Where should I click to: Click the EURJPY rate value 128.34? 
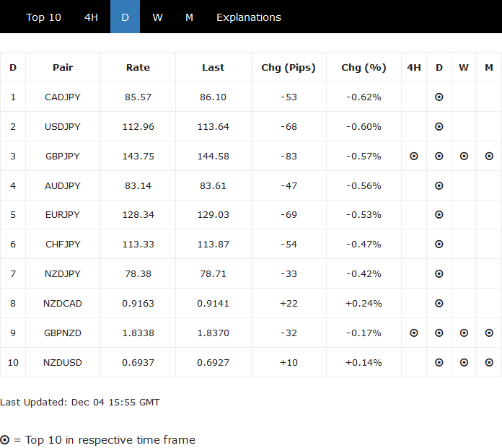[138, 215]
